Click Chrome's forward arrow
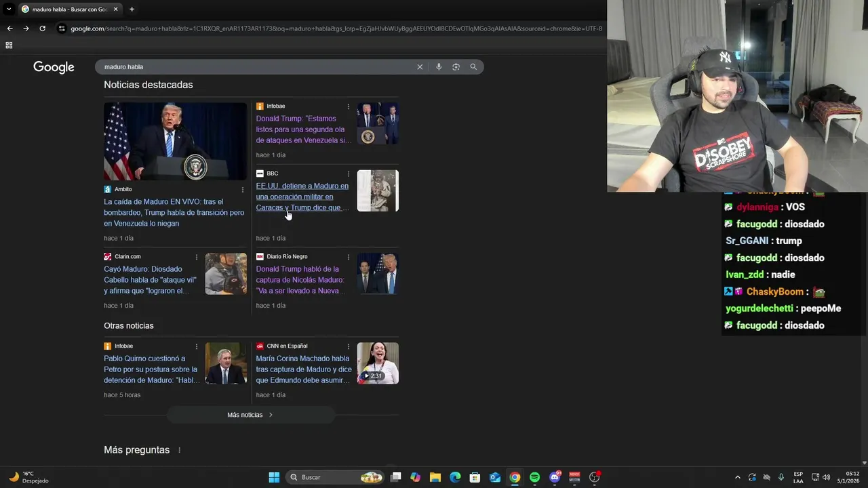 (26, 28)
